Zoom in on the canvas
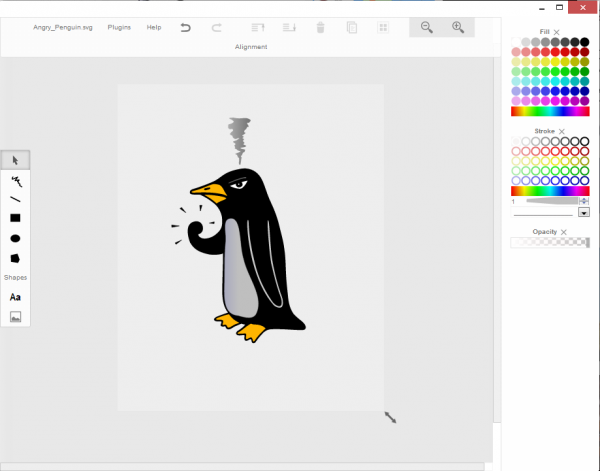The image size is (600, 471). [x=458, y=28]
